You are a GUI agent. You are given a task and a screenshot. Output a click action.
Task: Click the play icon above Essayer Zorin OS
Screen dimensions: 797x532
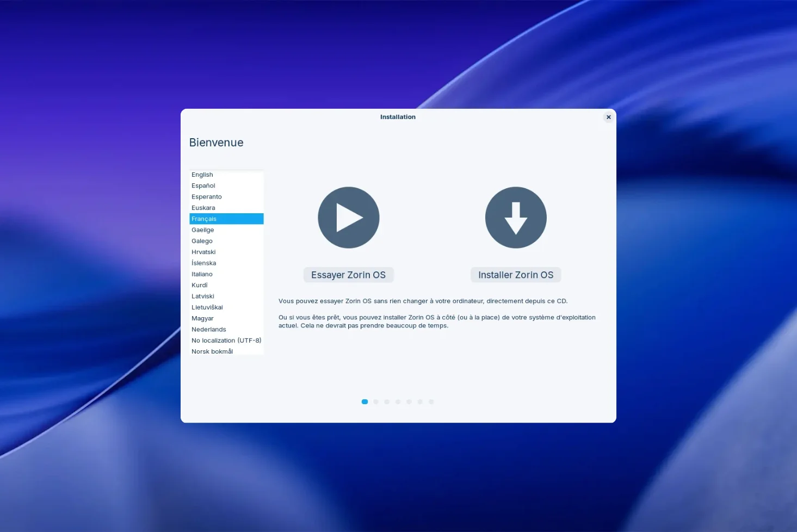(x=348, y=217)
